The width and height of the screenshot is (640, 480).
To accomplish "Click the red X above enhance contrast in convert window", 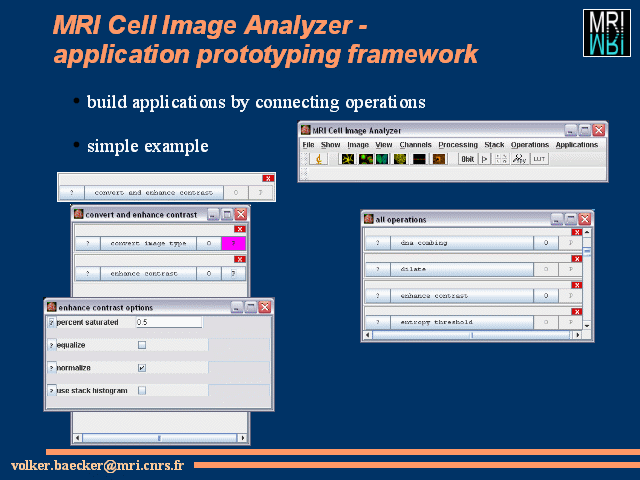I will 240,259.
